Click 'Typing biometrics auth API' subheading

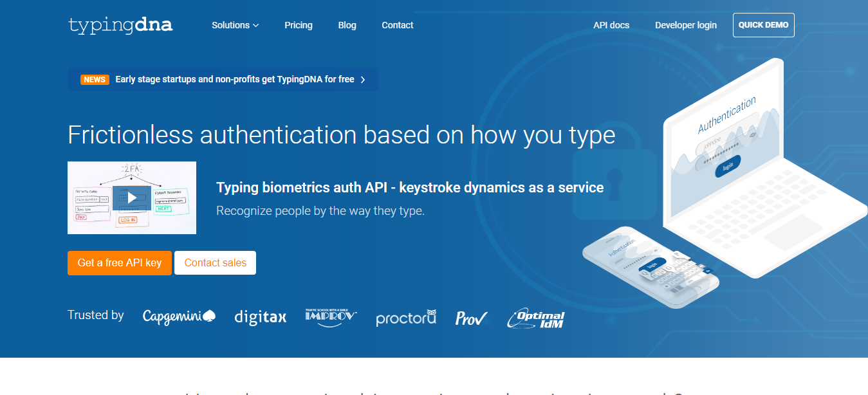click(x=410, y=188)
